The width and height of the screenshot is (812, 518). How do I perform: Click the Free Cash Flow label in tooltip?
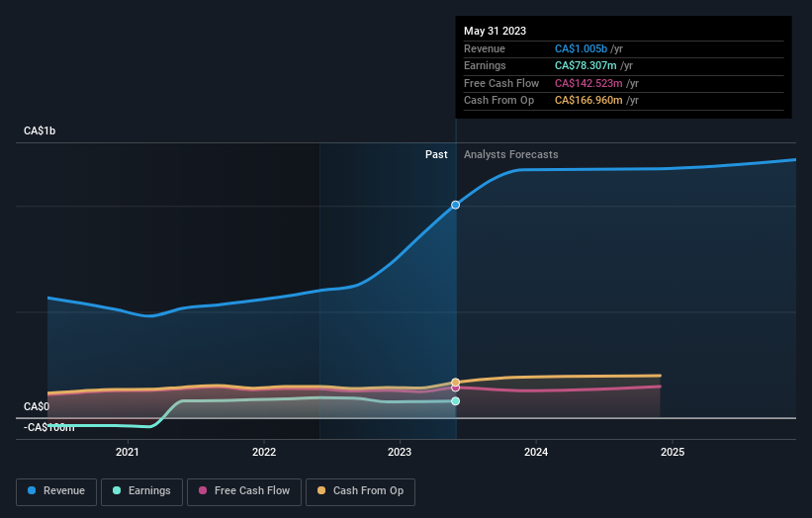click(501, 83)
